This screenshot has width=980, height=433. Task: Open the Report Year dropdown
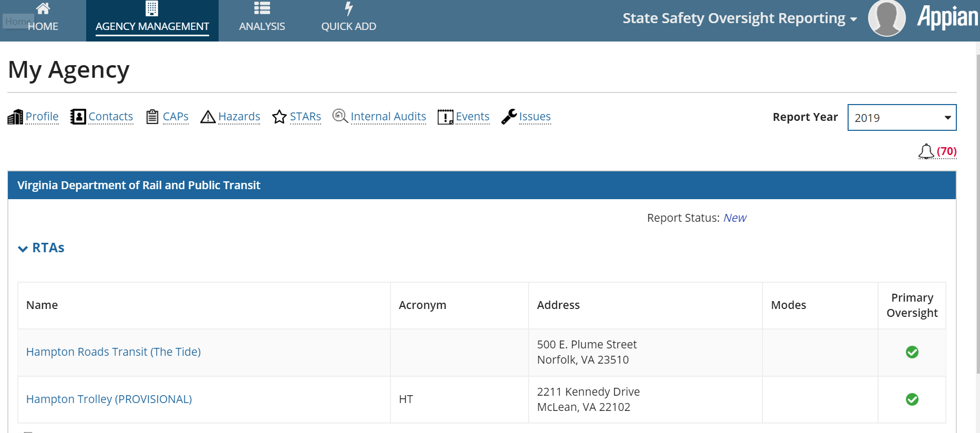pos(902,118)
